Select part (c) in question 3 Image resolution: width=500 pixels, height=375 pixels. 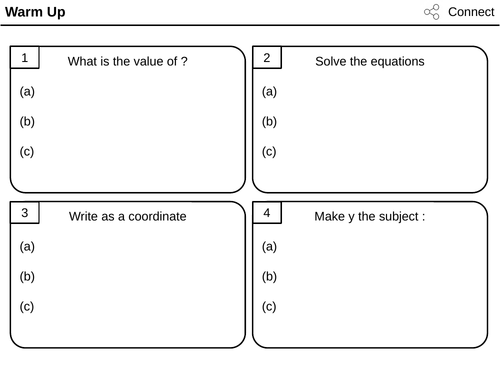click(x=27, y=307)
